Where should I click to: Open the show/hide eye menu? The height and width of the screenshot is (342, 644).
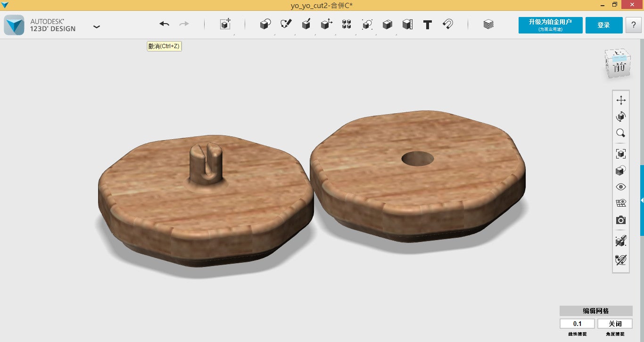[x=621, y=187]
